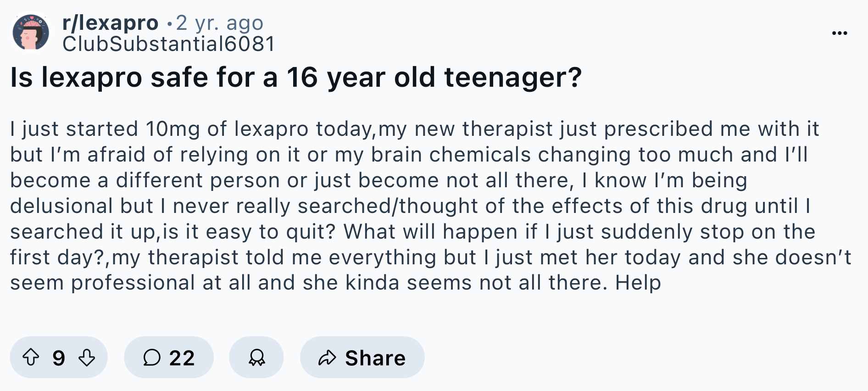Downvote the lexapro post
Image resolution: width=868 pixels, height=391 pixels.
(x=87, y=357)
